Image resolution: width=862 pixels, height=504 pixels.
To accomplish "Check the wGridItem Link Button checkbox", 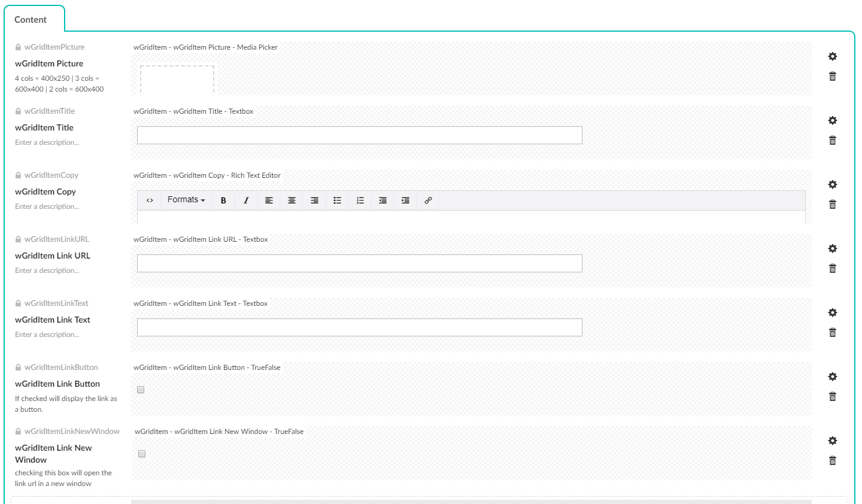I will 141,390.
